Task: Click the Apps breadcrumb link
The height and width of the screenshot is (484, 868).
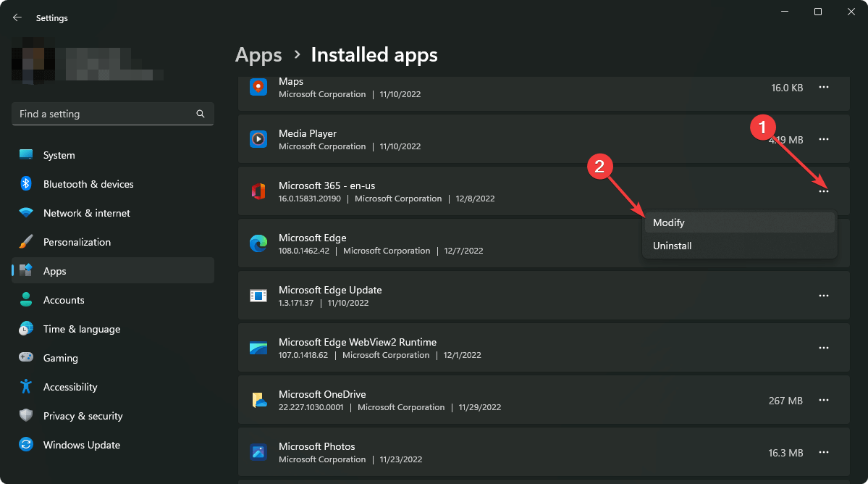Action: pyautogui.click(x=258, y=55)
